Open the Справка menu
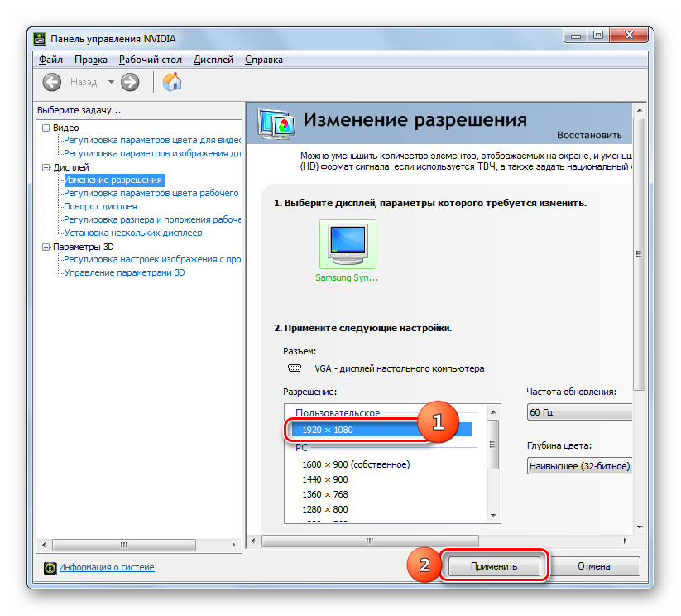Viewport: 681px width, 616px height. click(264, 60)
